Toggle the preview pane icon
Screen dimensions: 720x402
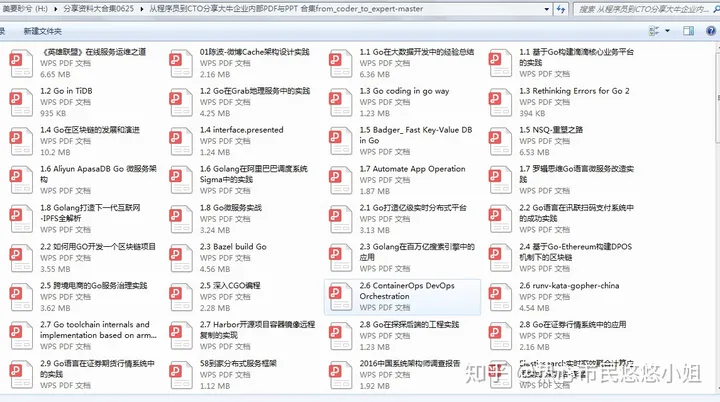tap(688, 31)
